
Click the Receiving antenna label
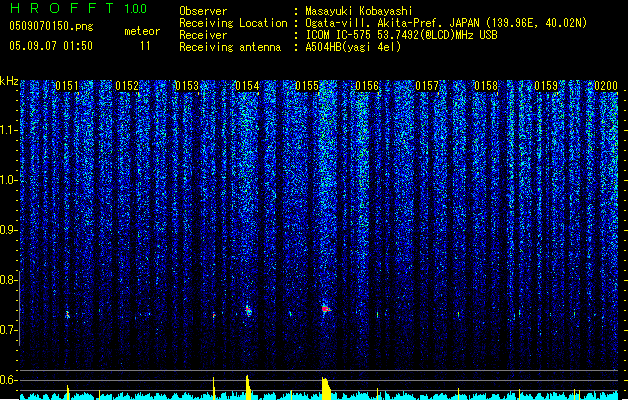coord(230,47)
